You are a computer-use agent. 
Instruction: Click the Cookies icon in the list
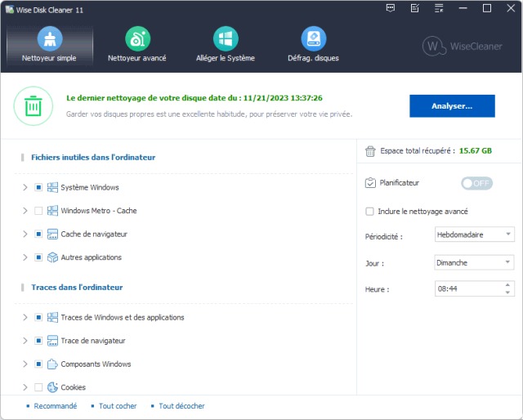coord(52,387)
